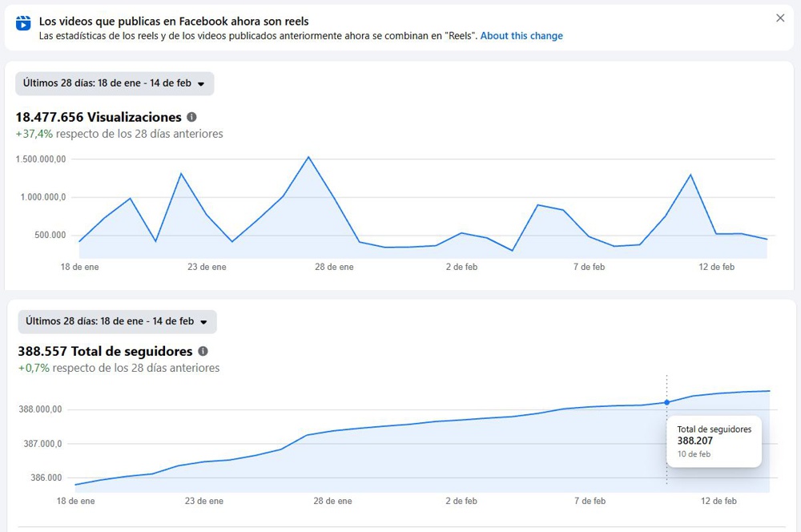The width and height of the screenshot is (801, 532).
Task: Click the highlighted 10 de feb point on followers chart
Action: pos(666,402)
